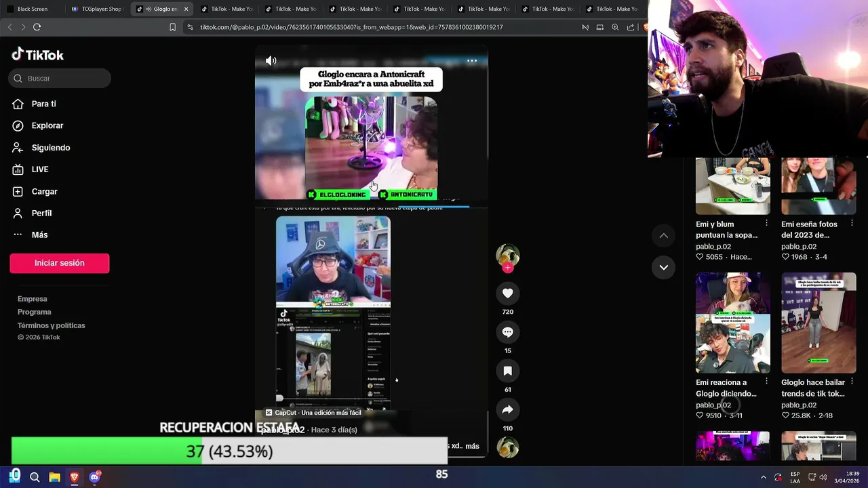Open options for 'Gloglo hace bailar' video
The height and width of the screenshot is (488, 868).
tap(852, 382)
